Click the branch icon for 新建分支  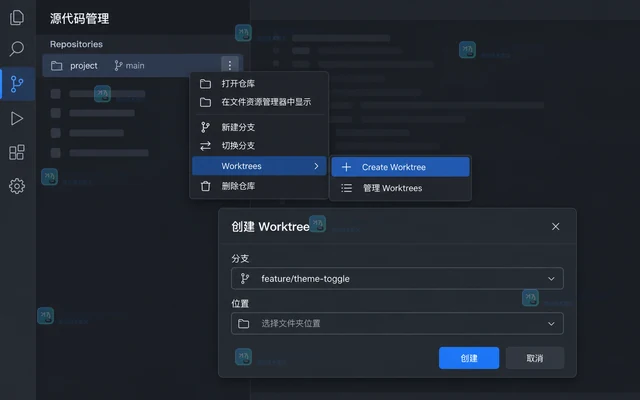click(x=205, y=127)
